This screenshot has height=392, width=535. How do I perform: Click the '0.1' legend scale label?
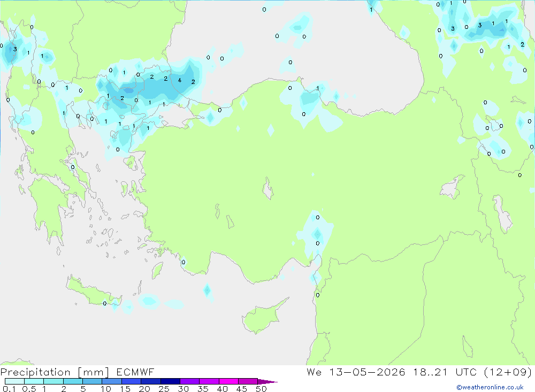tap(9, 389)
